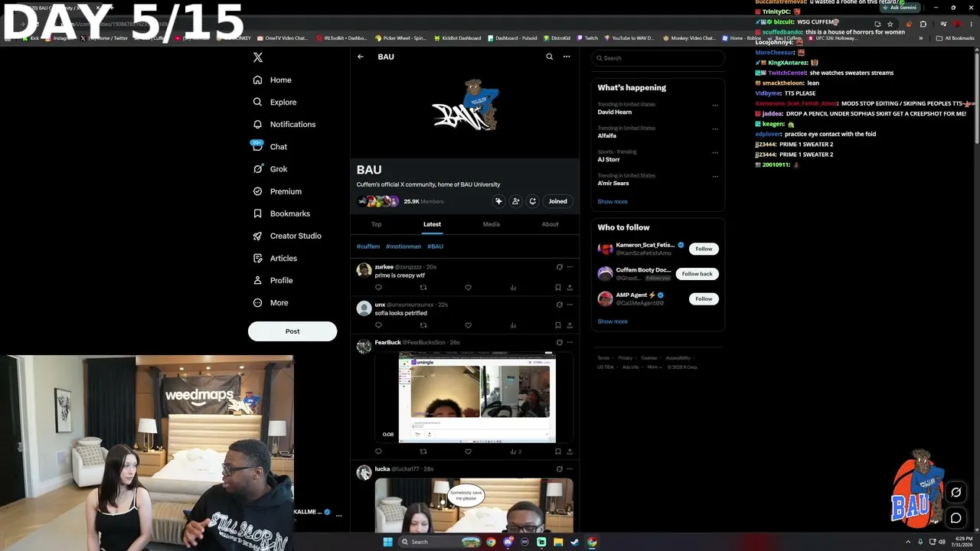Viewport: 980px width, 551px height.
Task: Toggle the Joined membership button
Action: [557, 201]
